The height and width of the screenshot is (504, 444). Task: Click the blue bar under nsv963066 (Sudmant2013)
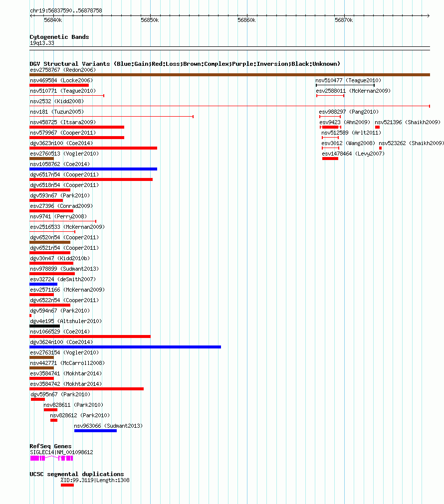(x=96, y=431)
